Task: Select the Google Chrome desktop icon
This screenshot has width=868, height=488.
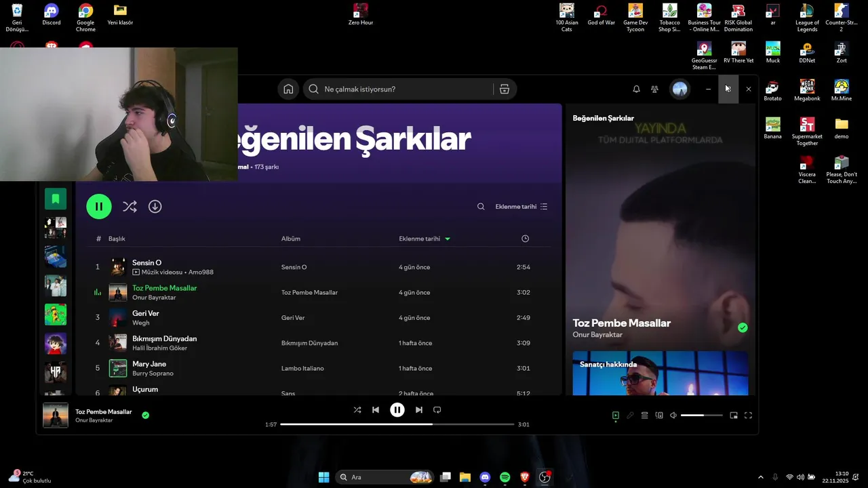Action: (85, 18)
